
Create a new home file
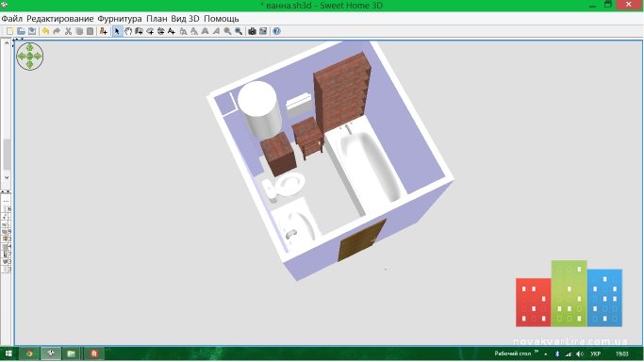pyautogui.click(x=9, y=31)
